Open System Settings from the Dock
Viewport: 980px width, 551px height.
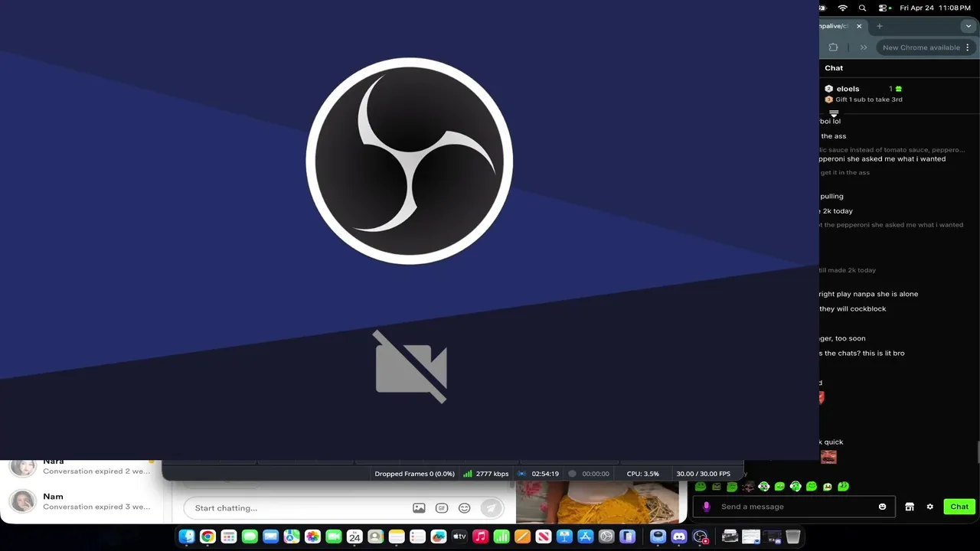[606, 536]
